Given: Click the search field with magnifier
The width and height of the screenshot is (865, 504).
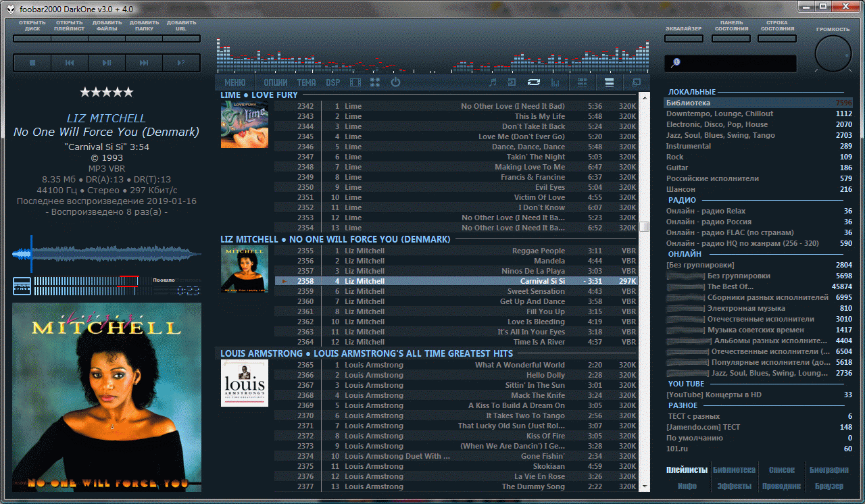Looking at the screenshot, I should click(x=731, y=64).
